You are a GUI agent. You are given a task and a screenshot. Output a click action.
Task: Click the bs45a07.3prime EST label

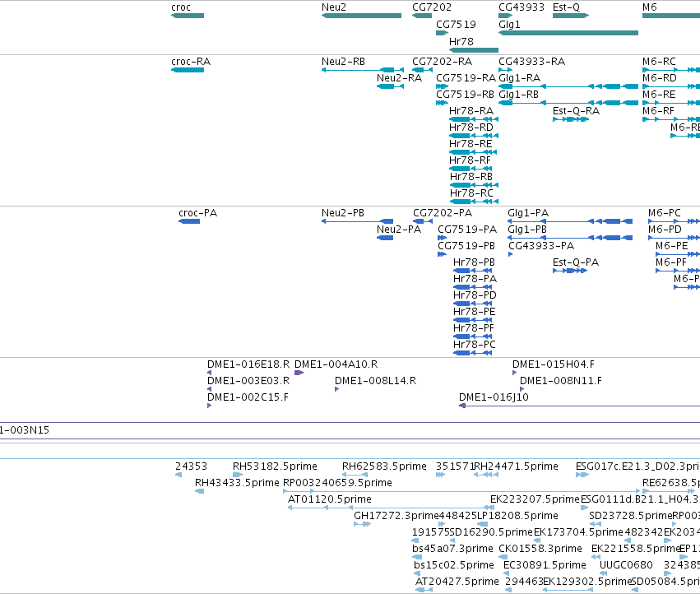[x=452, y=549]
